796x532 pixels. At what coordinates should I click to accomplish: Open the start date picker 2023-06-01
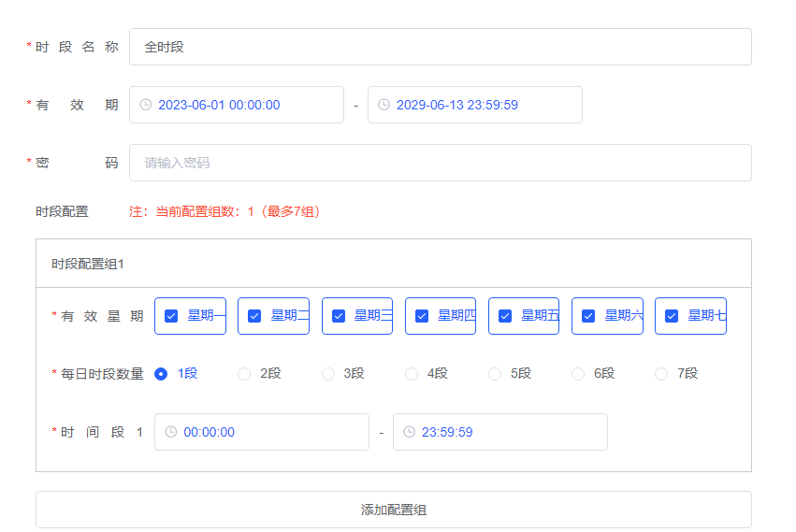[237, 105]
